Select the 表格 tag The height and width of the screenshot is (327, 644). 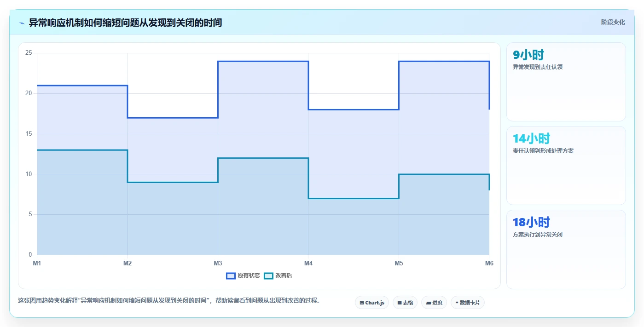pos(405,303)
